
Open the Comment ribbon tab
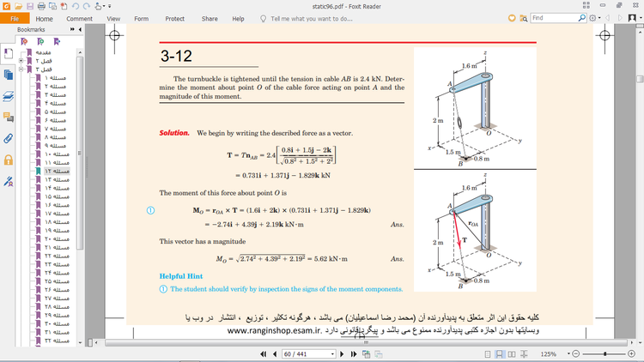coord(79,18)
